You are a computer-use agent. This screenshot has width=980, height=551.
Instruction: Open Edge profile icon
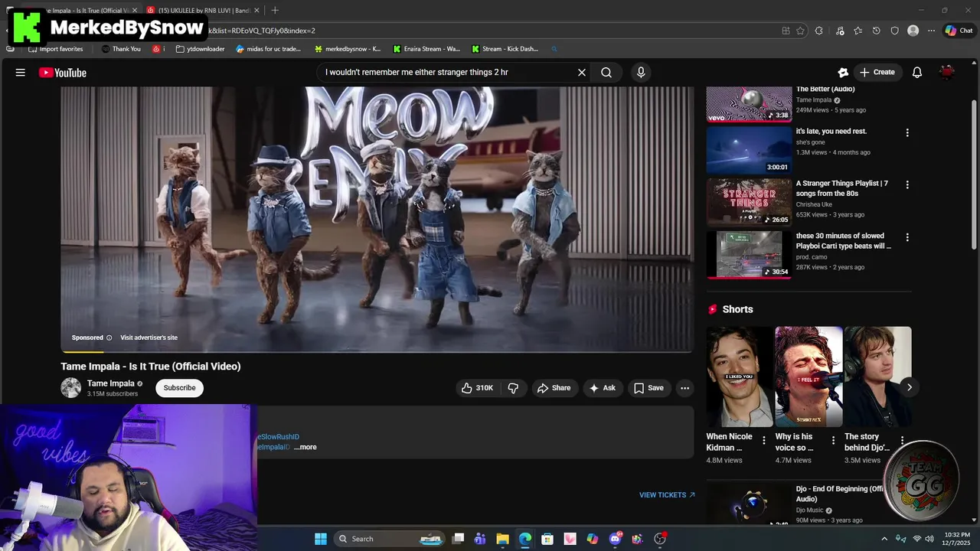tap(913, 31)
